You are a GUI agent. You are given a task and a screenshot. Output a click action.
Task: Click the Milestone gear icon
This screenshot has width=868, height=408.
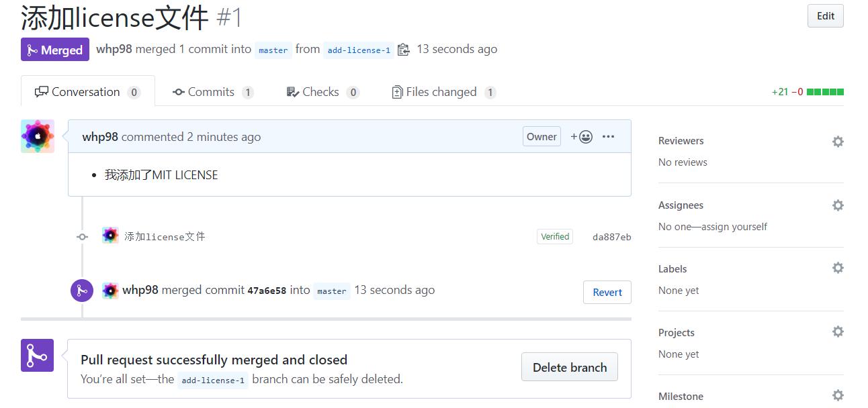[x=838, y=395]
